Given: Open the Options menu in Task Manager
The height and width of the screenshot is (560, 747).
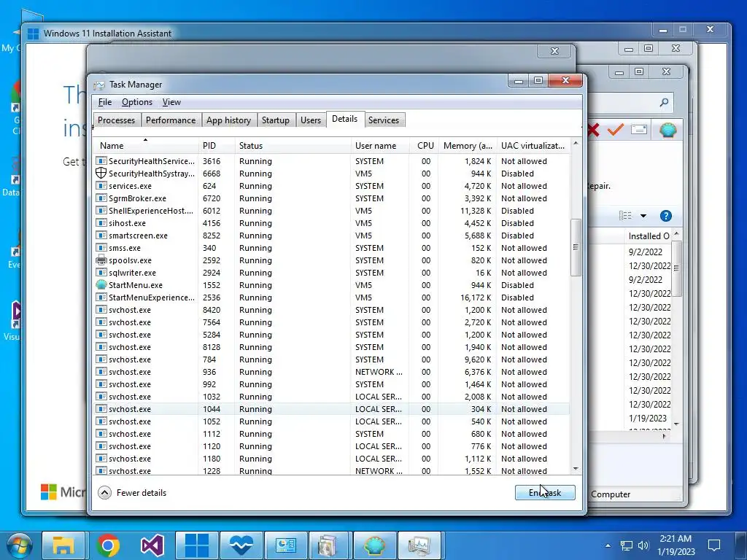Looking at the screenshot, I should [x=137, y=102].
